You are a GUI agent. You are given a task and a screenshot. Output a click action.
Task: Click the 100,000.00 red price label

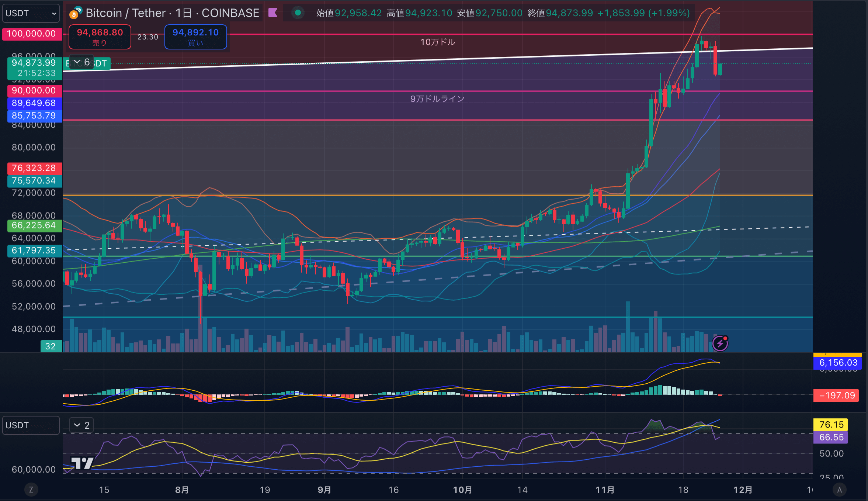click(32, 34)
